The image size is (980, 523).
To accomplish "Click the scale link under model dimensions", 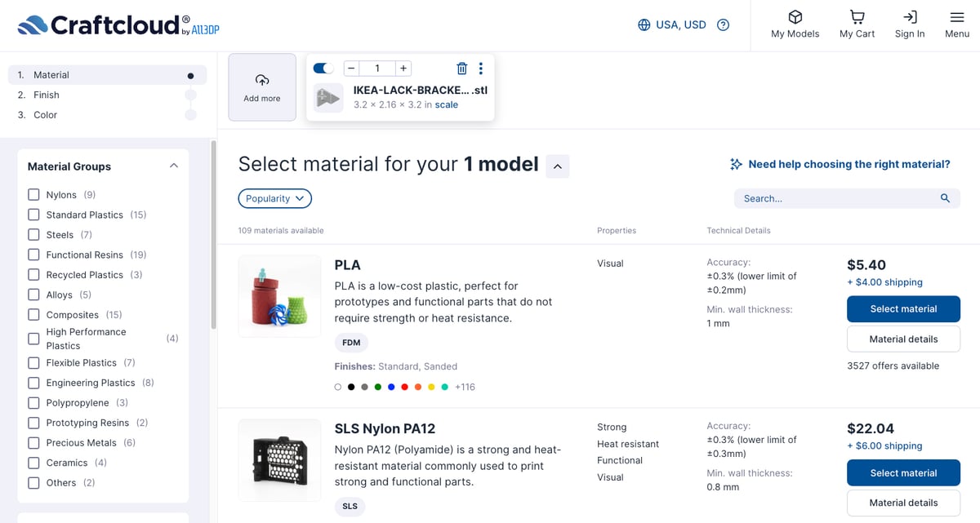I will [447, 104].
